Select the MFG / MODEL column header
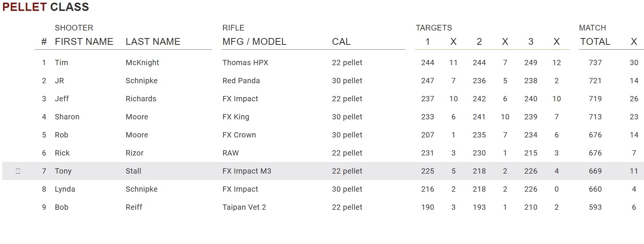Viewport: 644px width, 244px height. (x=254, y=41)
